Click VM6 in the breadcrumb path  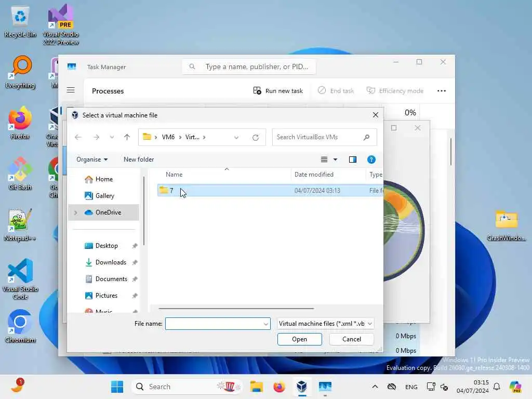(x=168, y=137)
